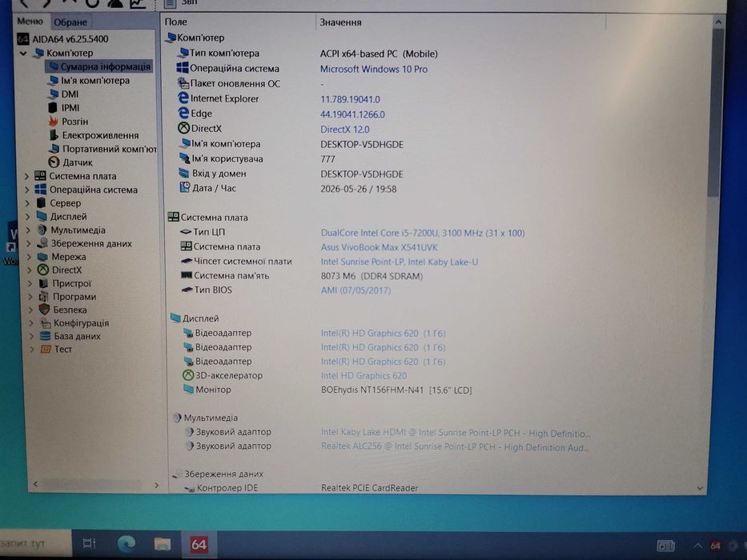Viewport: 747px width, 560px height.
Task: Open File Explorer from taskbar
Action: [x=163, y=544]
